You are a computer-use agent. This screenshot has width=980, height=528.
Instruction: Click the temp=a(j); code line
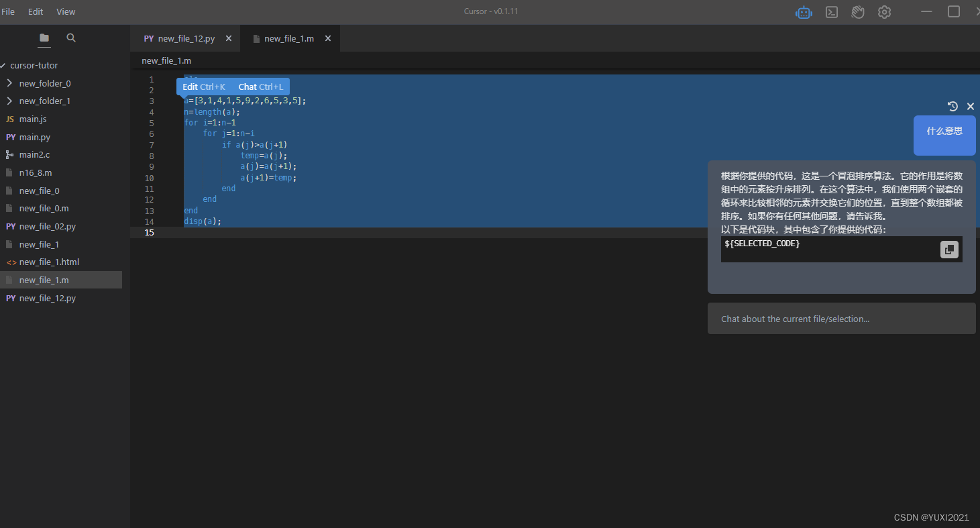tap(264, 156)
